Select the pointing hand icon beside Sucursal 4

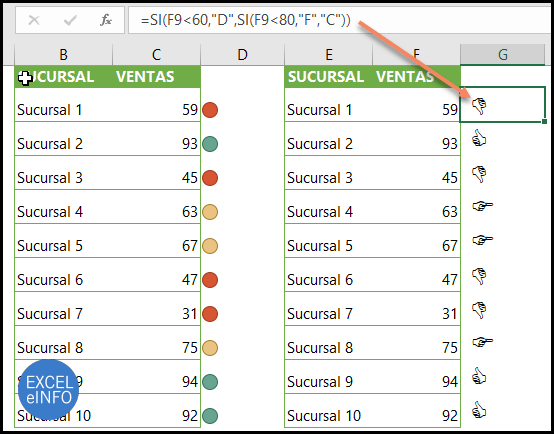point(482,206)
